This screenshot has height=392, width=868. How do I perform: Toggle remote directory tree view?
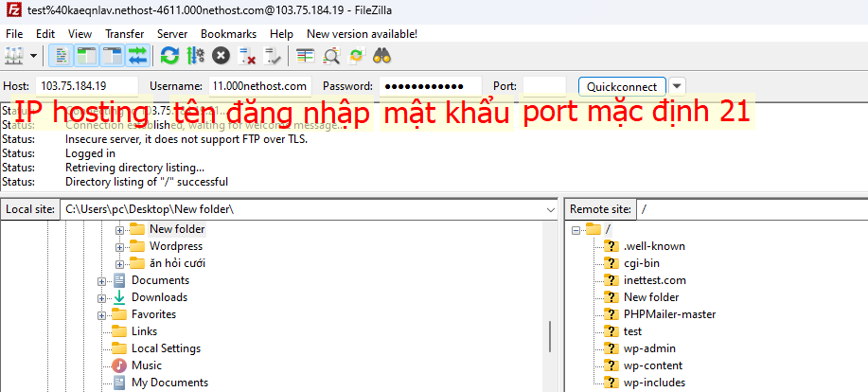(112, 56)
